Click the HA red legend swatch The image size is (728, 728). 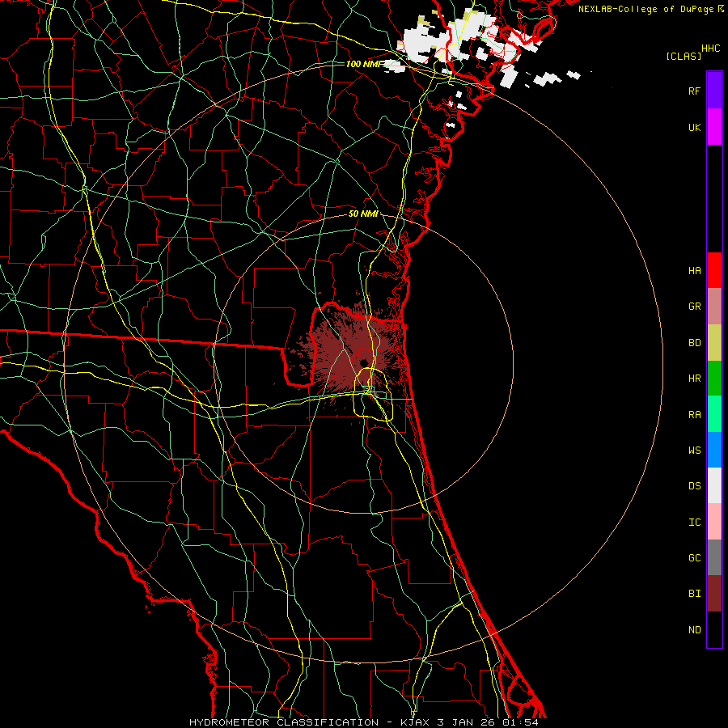(x=714, y=270)
